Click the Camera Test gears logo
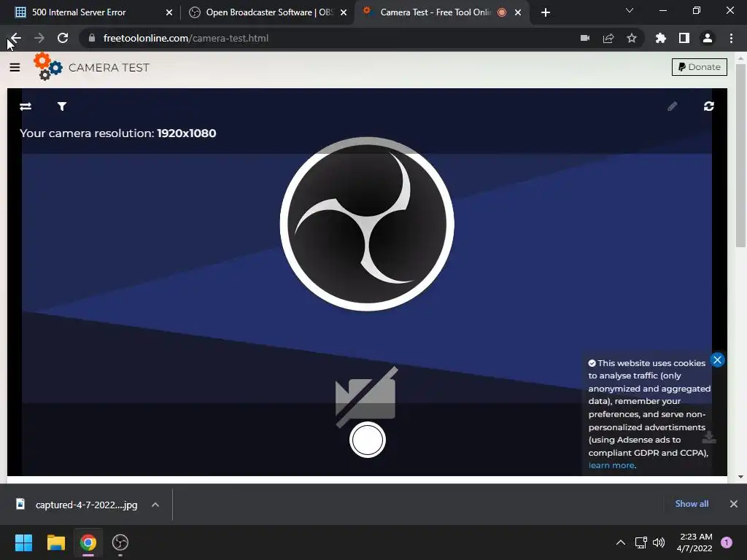747x560 pixels. coord(47,66)
